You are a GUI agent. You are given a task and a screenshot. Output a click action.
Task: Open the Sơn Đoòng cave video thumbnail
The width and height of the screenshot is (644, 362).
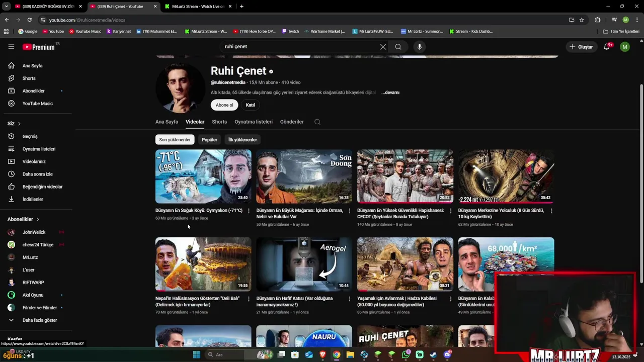pyautogui.click(x=304, y=176)
